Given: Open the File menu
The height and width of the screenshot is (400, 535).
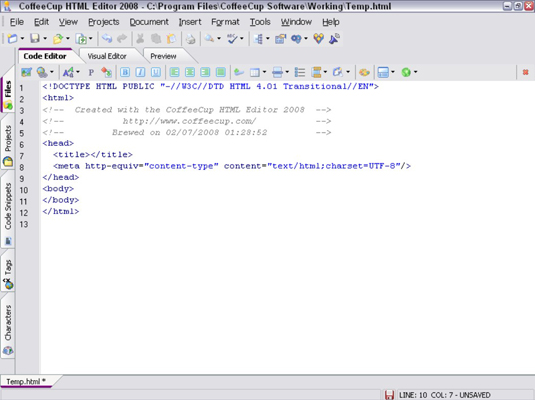Looking at the screenshot, I should (x=17, y=22).
